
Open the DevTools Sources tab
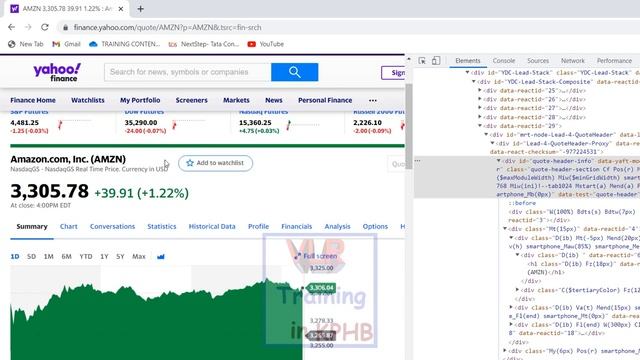pos(538,61)
